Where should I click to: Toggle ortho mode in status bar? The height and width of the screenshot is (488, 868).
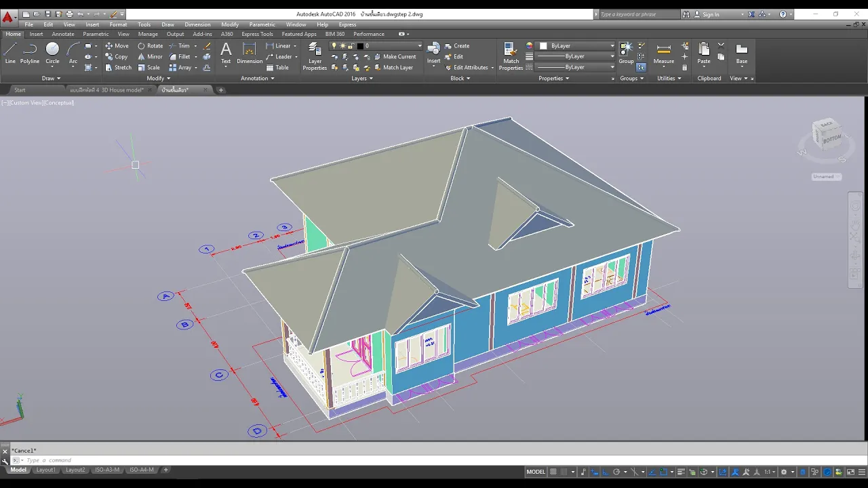(606, 472)
